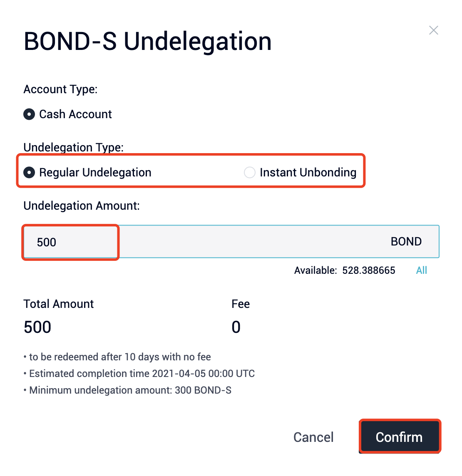This screenshot has height=476, width=462.
Task: Click the minimum undelegation amount note
Action: click(130, 390)
